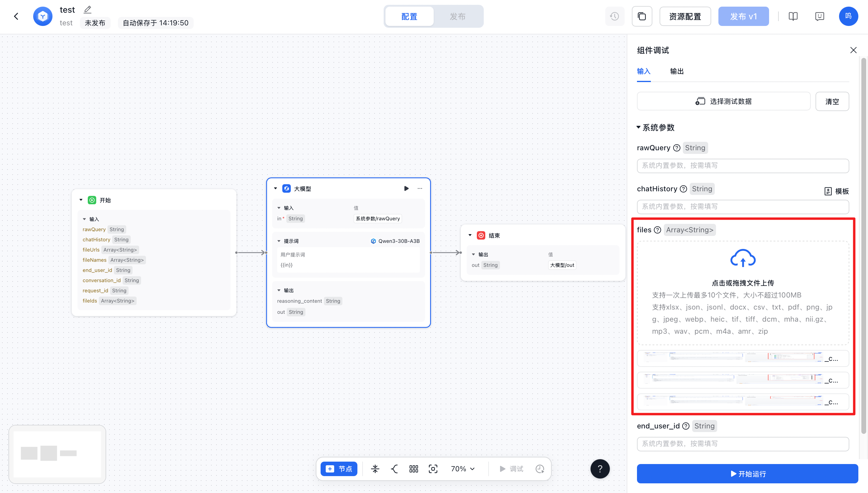Collapse the 系统参数 section
This screenshot has height=493, width=868.
[x=638, y=128]
